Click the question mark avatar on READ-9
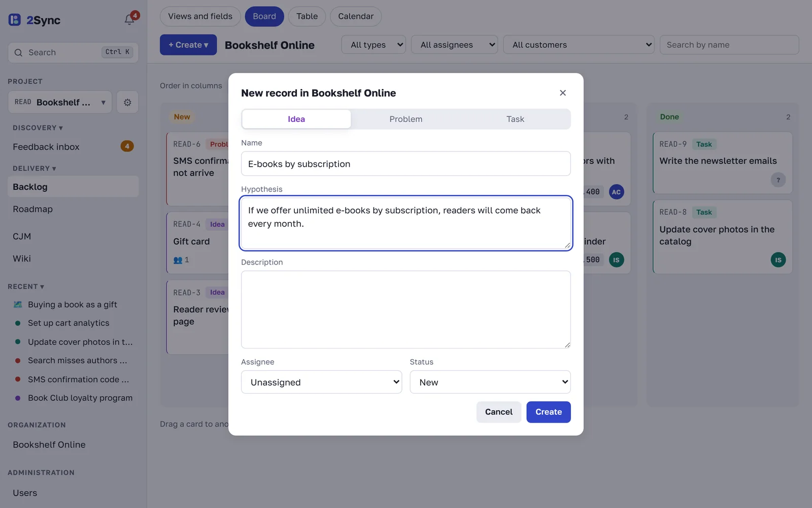The image size is (812, 508). pos(778,180)
